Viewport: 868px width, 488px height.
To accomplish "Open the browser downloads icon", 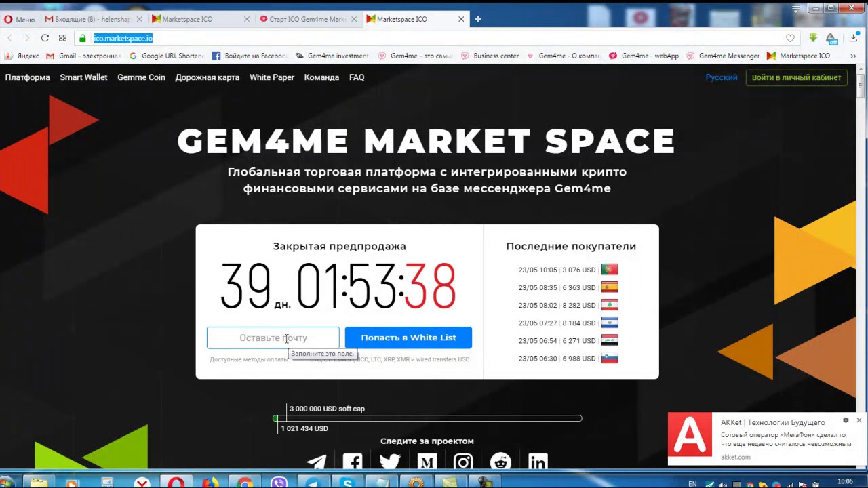I will pyautogui.click(x=854, y=38).
